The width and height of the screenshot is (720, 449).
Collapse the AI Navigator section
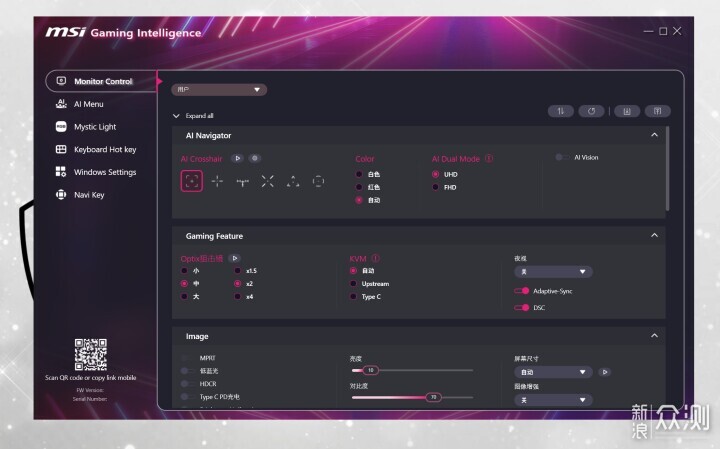coord(654,135)
